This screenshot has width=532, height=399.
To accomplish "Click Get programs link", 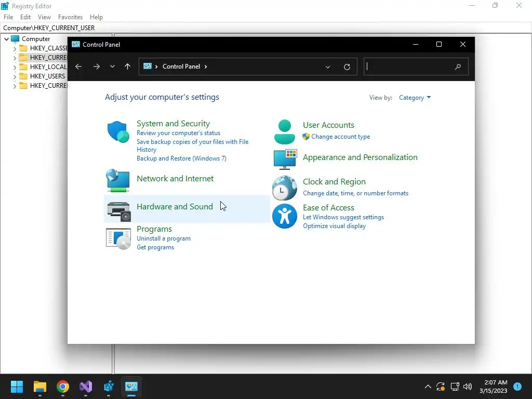I will [155, 247].
